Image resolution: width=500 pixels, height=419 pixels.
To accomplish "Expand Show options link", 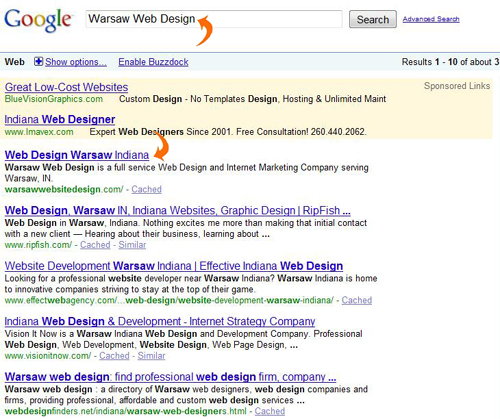I will coord(76,62).
